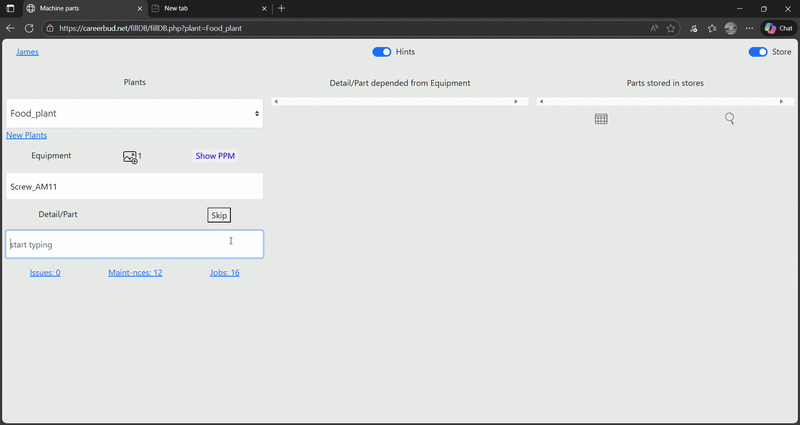This screenshot has width=800, height=425.
Task: Open browser Settings and more ellipsis
Action: click(749, 28)
